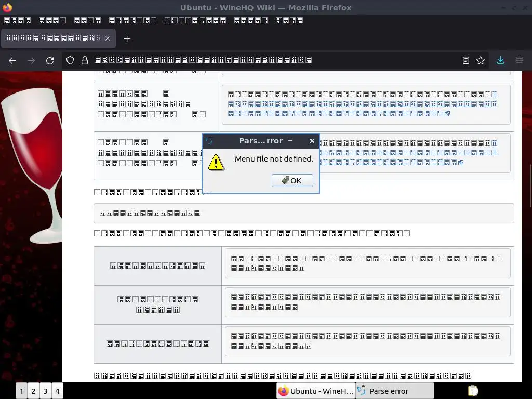Open the Firefox downloads panel
532x399 pixels.
pos(500,60)
